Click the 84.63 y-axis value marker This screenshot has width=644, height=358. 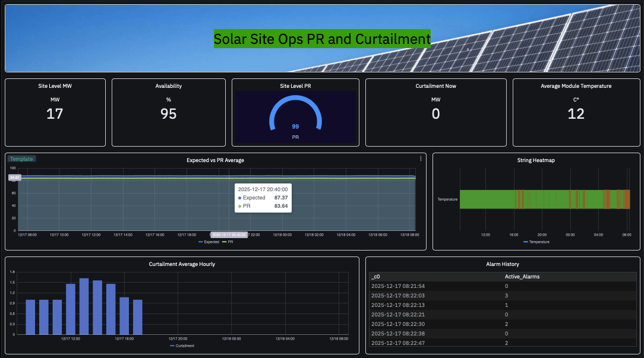(15, 178)
